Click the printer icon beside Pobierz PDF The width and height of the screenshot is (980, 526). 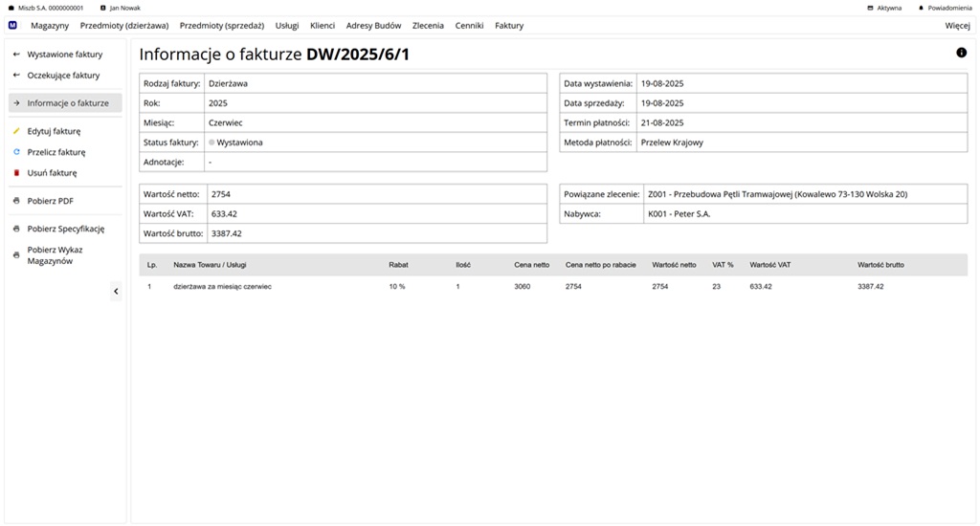tap(16, 201)
